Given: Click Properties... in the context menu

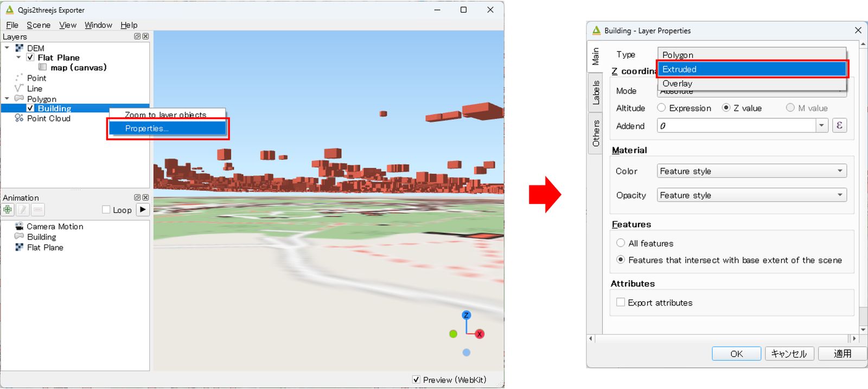Looking at the screenshot, I should pyautogui.click(x=168, y=128).
